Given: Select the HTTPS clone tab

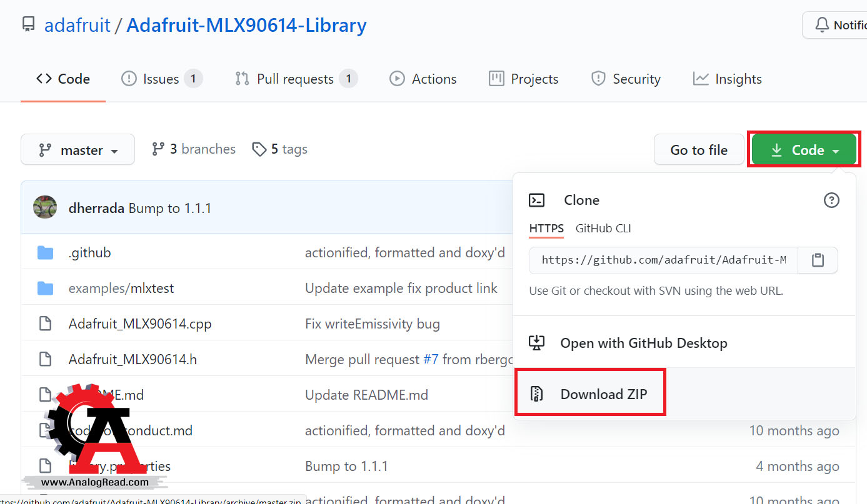Looking at the screenshot, I should [x=546, y=229].
